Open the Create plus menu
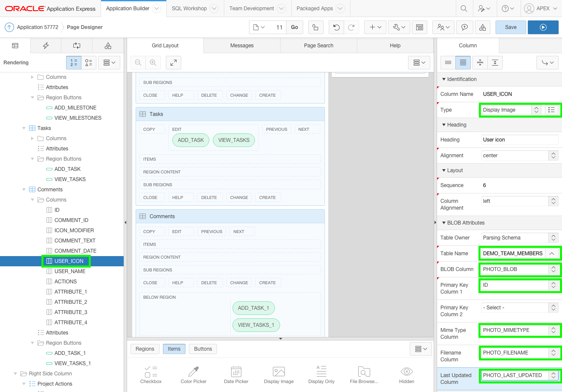Image resolution: width=562 pixels, height=392 pixels. (376, 27)
